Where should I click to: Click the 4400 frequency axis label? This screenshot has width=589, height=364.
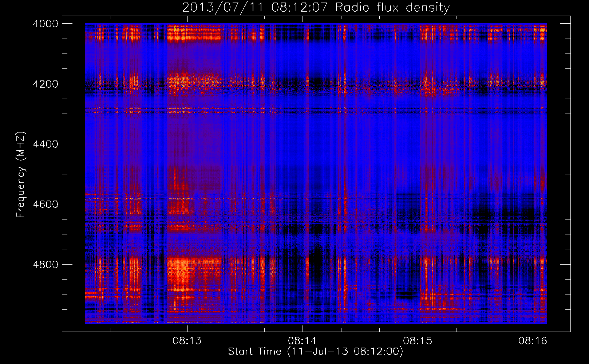point(46,144)
